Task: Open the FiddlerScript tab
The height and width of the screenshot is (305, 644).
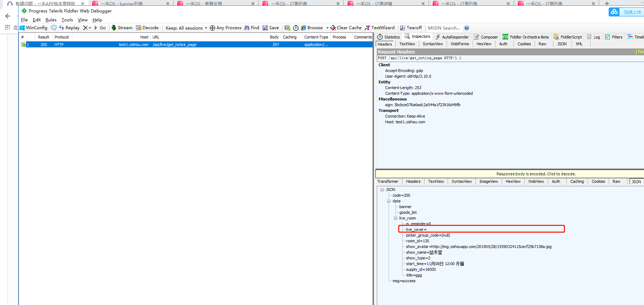Action: point(568,37)
